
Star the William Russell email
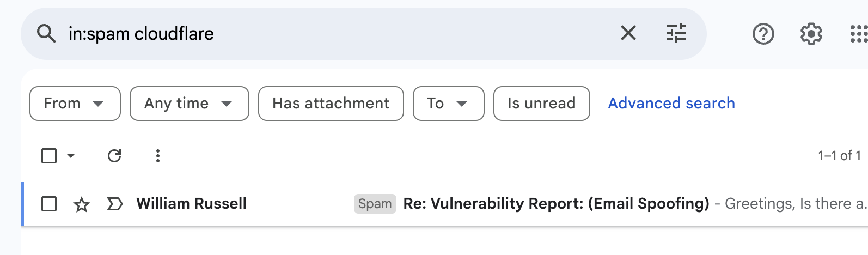[82, 204]
